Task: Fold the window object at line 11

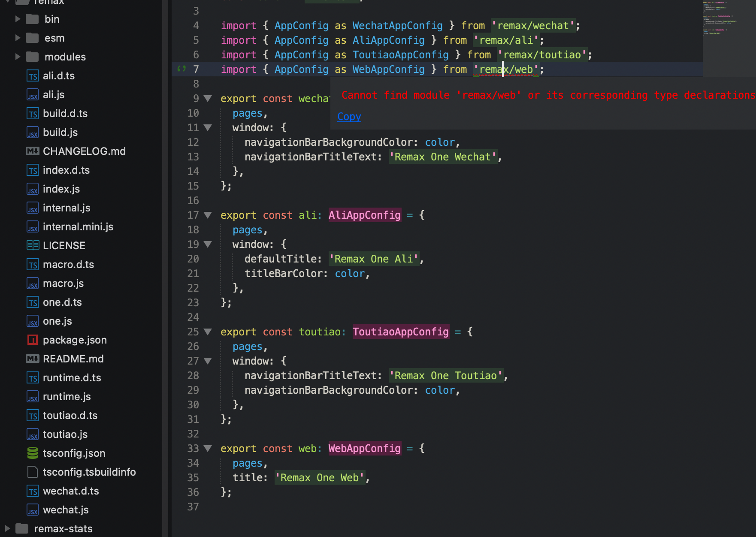Action: tap(208, 128)
